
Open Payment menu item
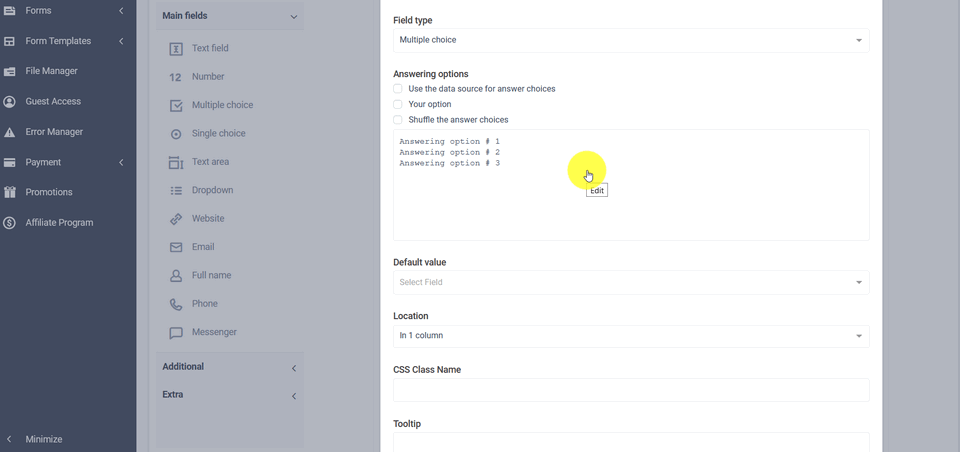[43, 162]
